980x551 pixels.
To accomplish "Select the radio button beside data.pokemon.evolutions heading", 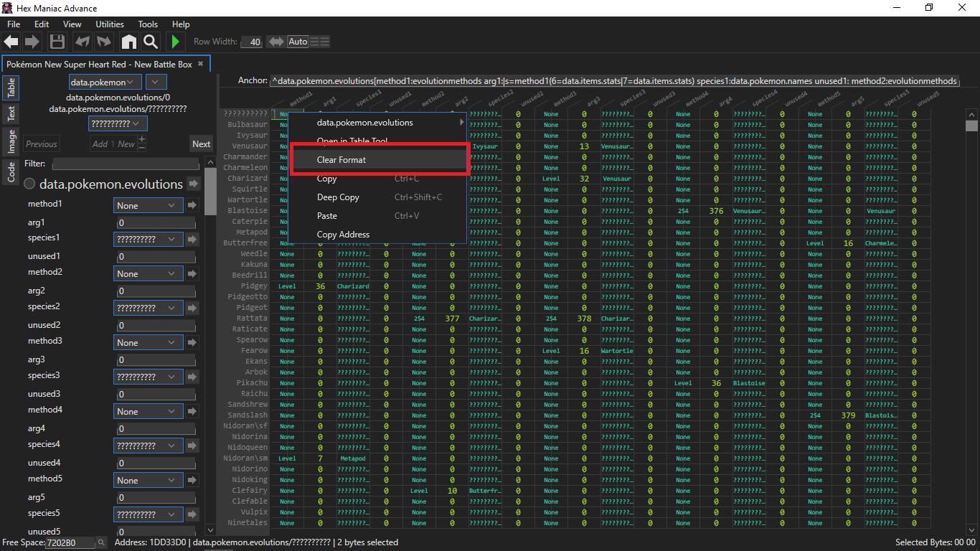I will pyautogui.click(x=30, y=184).
